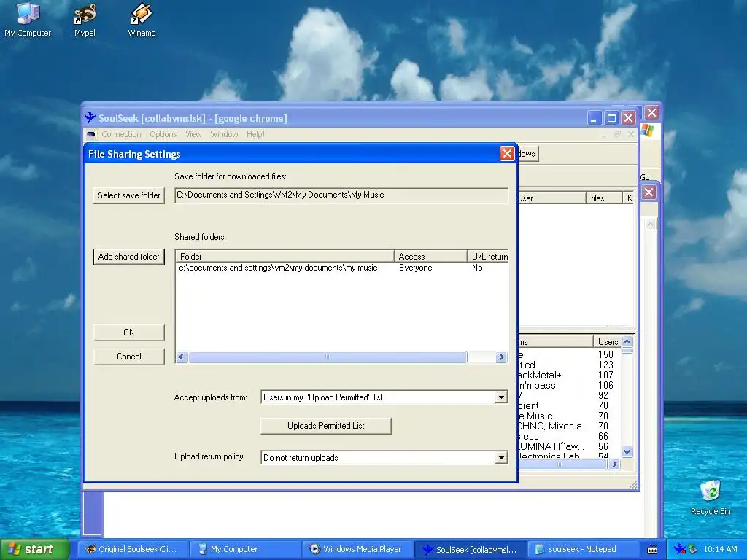This screenshot has height=560, width=747.
Task: Switch to Windows Media Player taskbar item
Action: tap(357, 550)
